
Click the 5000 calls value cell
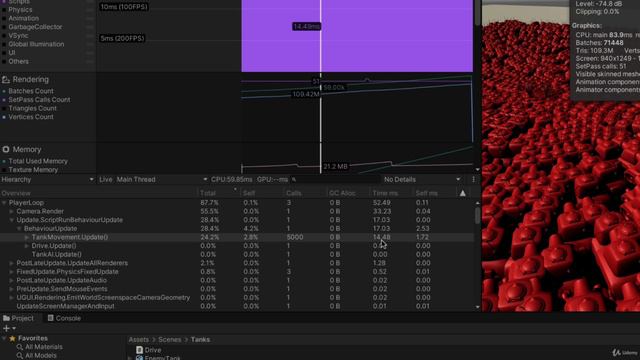[295, 237]
